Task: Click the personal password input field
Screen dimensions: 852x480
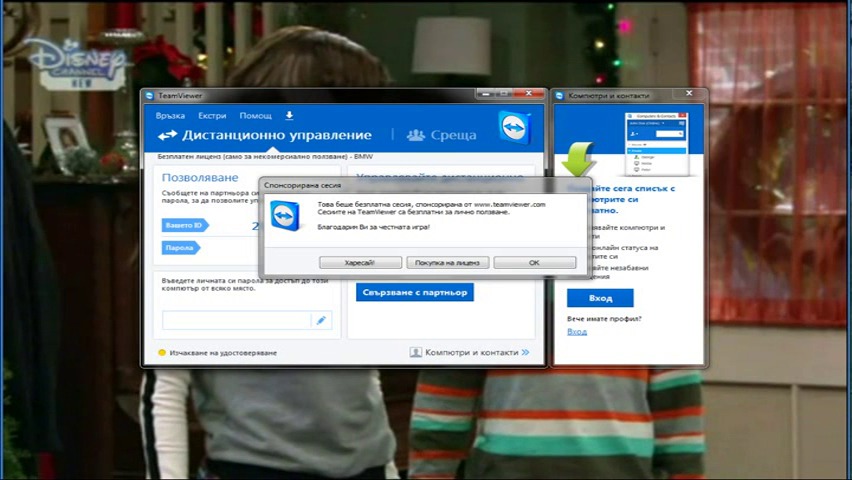Action: point(237,321)
